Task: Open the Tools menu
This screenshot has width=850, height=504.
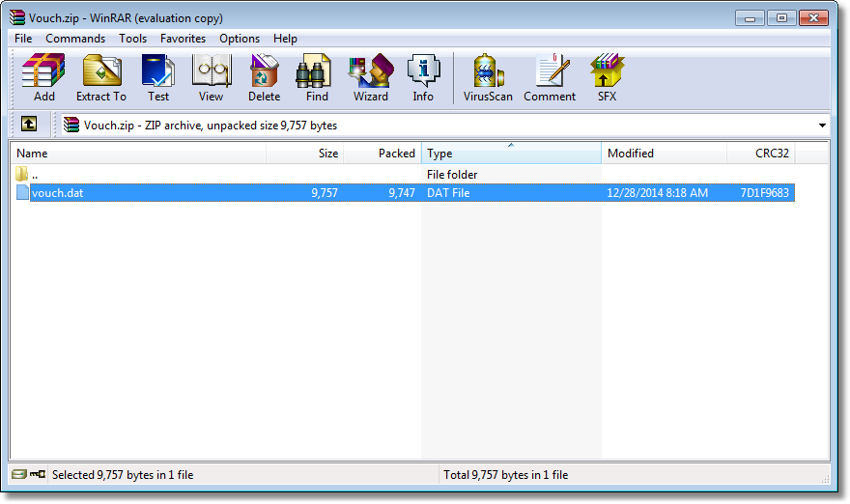Action: tap(133, 39)
